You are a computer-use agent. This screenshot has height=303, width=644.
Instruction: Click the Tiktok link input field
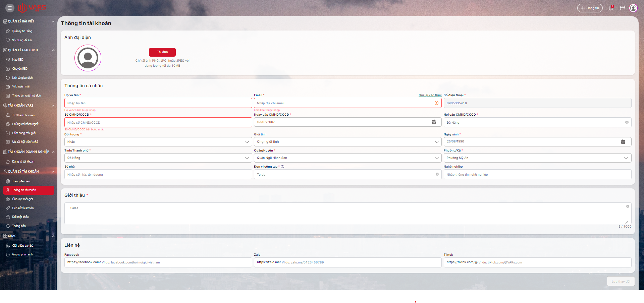click(x=537, y=262)
